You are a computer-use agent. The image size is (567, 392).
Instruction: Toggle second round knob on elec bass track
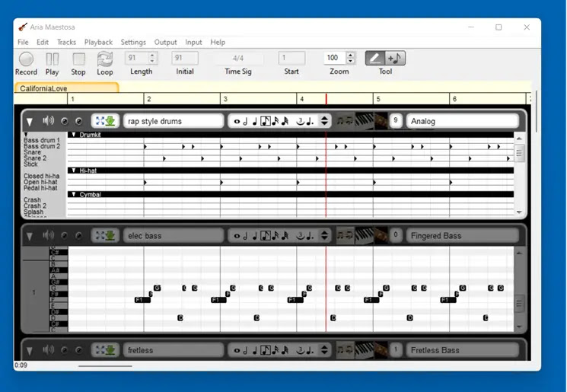[x=78, y=236]
